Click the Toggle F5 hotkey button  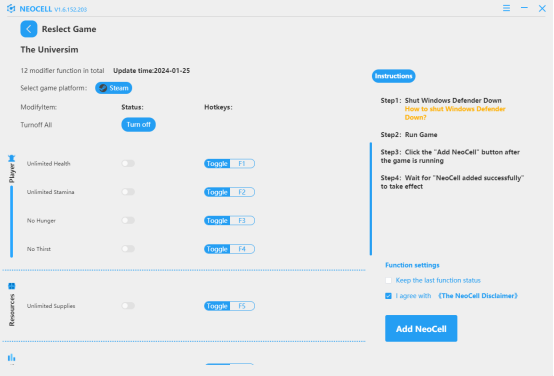(229, 306)
